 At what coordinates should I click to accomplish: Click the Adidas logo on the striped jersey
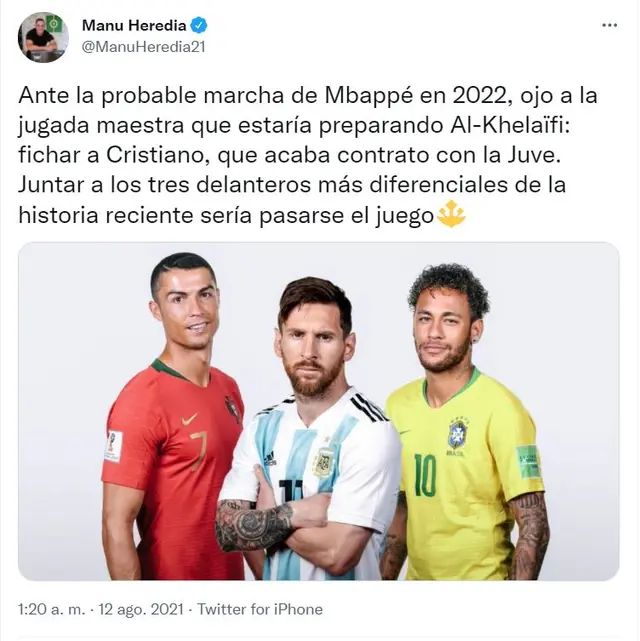(269, 458)
